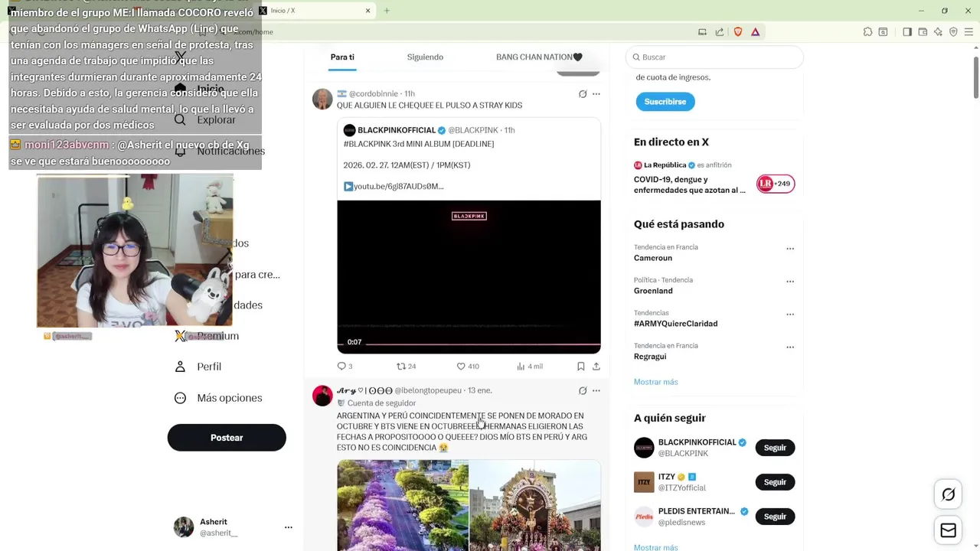980x551 pixels.
Task: Click the Postear button
Action: [x=227, y=438]
